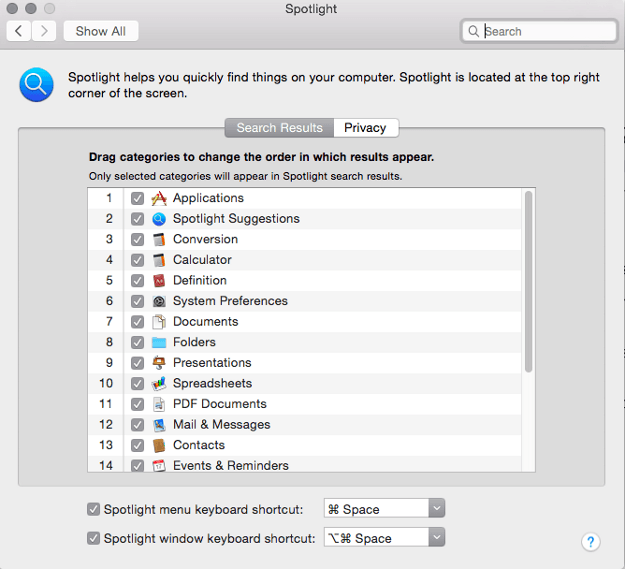Select the Search Results tab
This screenshot has width=625, height=569.
[x=279, y=128]
